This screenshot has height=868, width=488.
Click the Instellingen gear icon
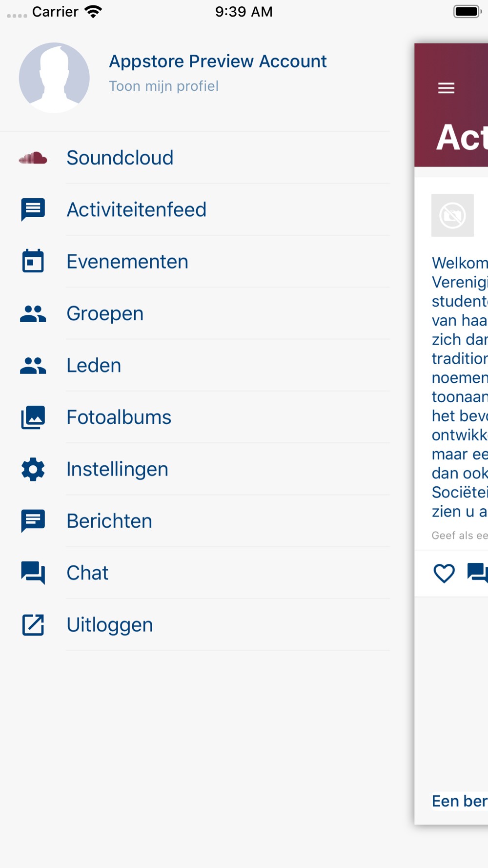[33, 469]
